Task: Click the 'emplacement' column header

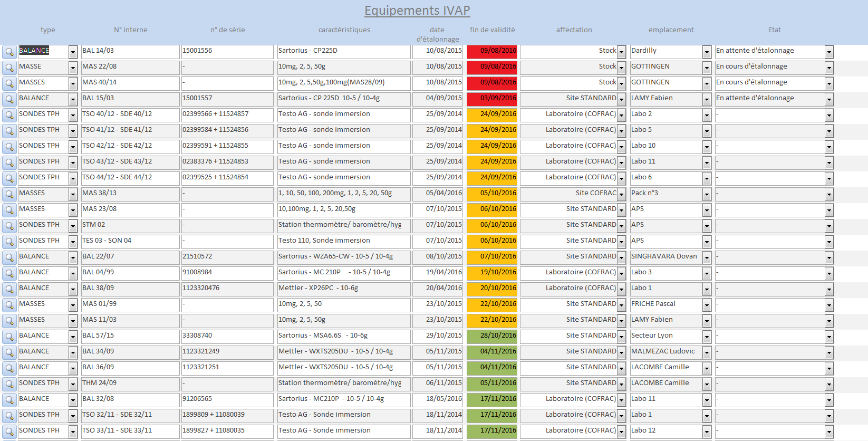Action: [671, 30]
